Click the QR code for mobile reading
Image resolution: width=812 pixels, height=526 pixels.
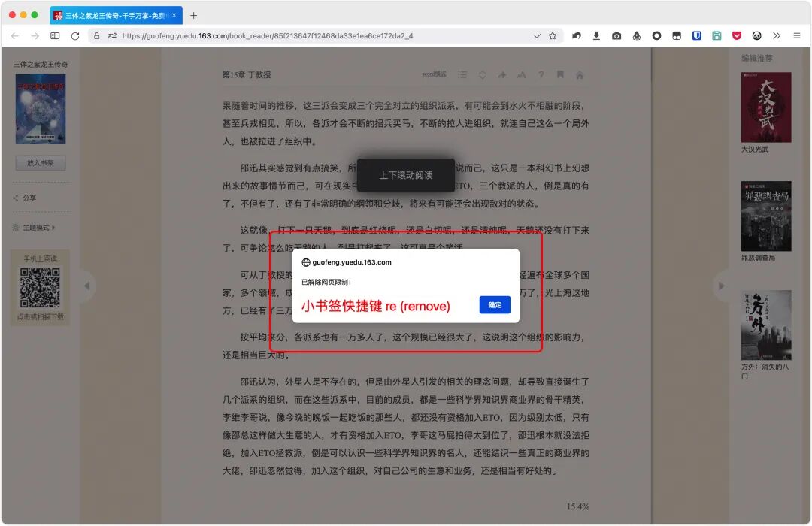pos(40,287)
